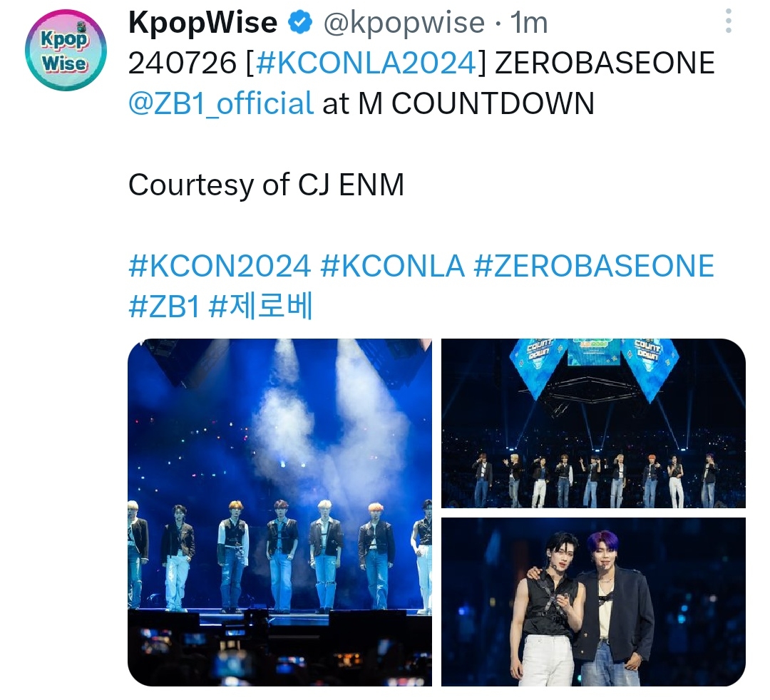Screen dimensions: 770x700
Task: Open the #ZB1 hashtag
Action: [164, 307]
